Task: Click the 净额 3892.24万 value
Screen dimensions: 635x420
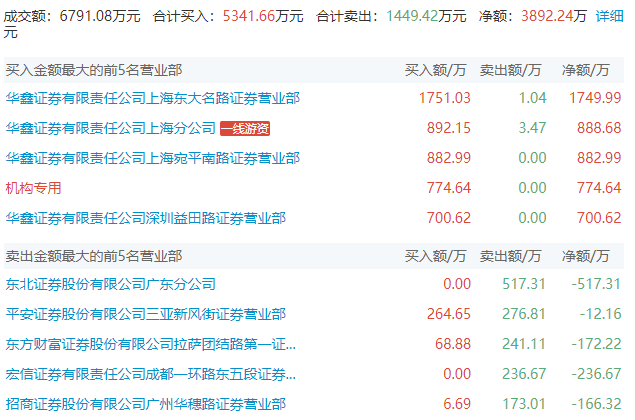Action: click(554, 16)
